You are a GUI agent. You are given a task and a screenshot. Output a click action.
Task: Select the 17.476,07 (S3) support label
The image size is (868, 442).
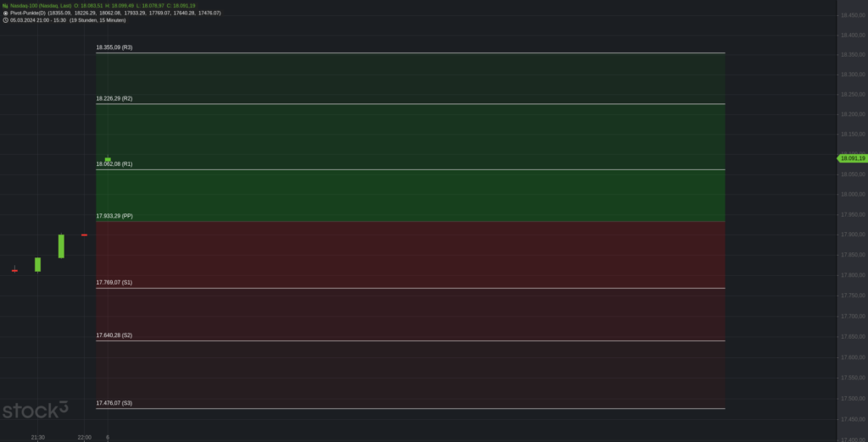pos(114,403)
